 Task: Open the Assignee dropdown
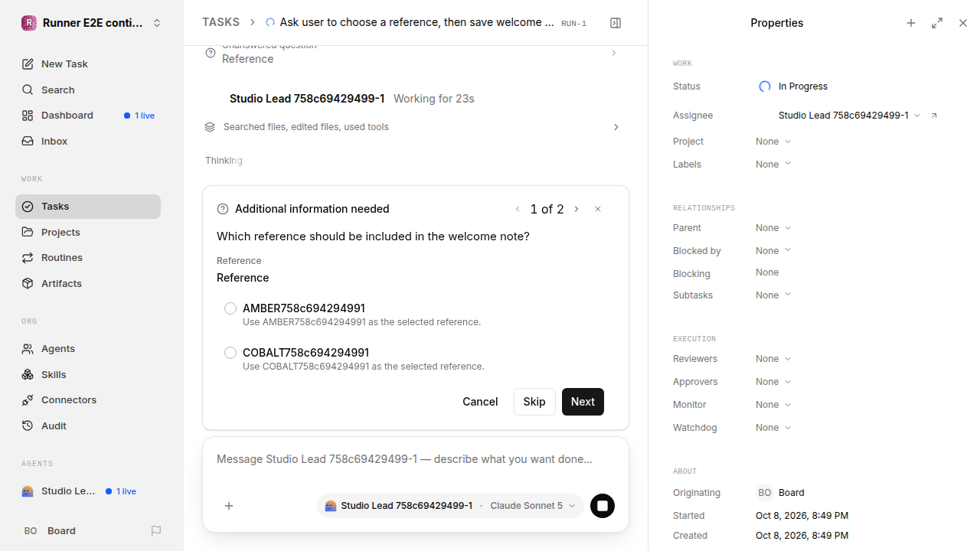pos(850,116)
